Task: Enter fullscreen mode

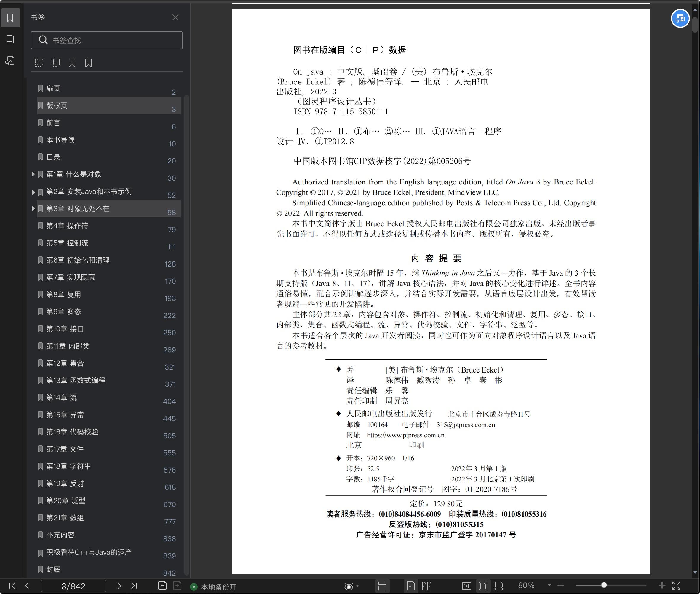Action: [x=676, y=586]
